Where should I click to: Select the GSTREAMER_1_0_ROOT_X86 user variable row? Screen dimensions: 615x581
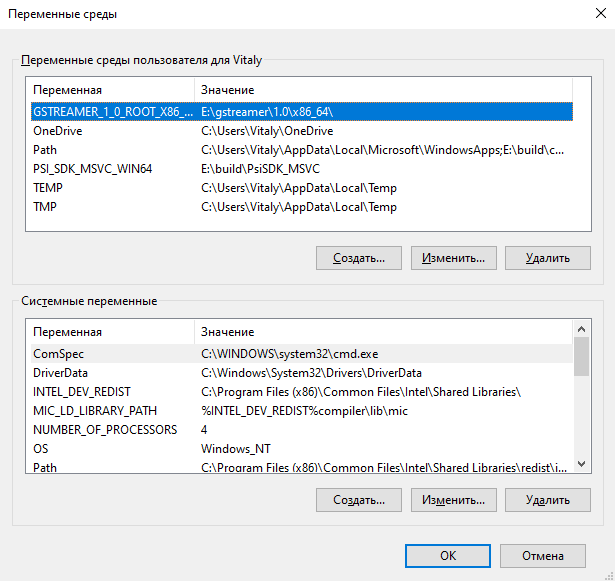coord(110,112)
